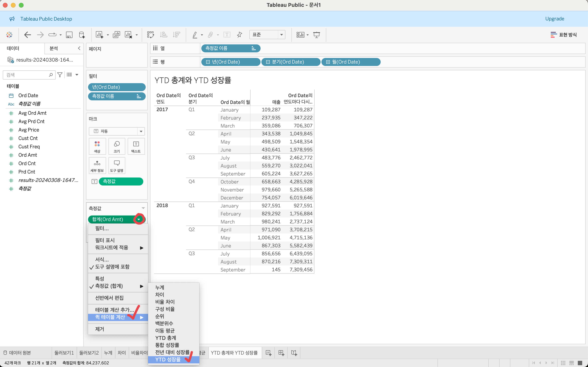Expand the Month(Ord Date) pill in Rows
The image size is (588, 367).
click(328, 62)
